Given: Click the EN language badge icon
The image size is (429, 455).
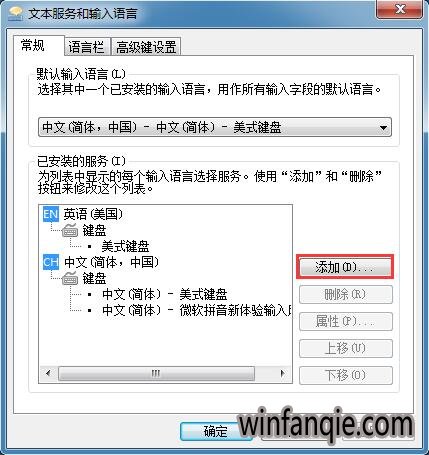Looking at the screenshot, I should click(51, 214).
